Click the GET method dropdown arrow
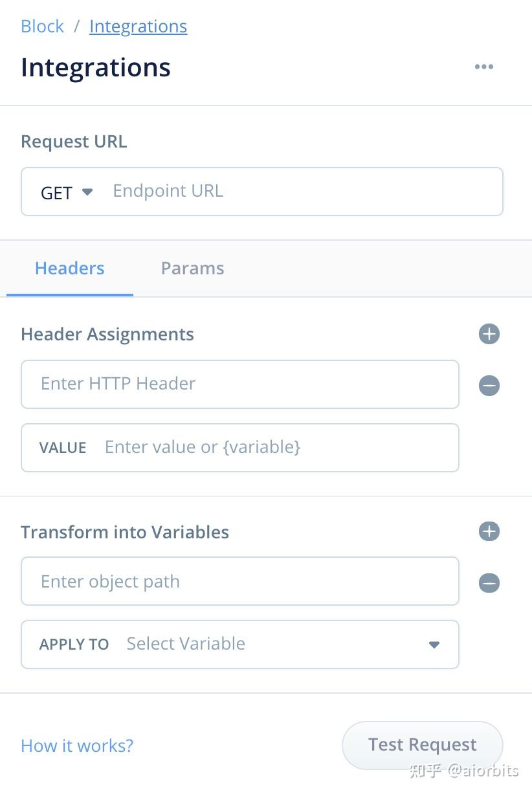The width and height of the screenshot is (532, 792). click(87, 192)
